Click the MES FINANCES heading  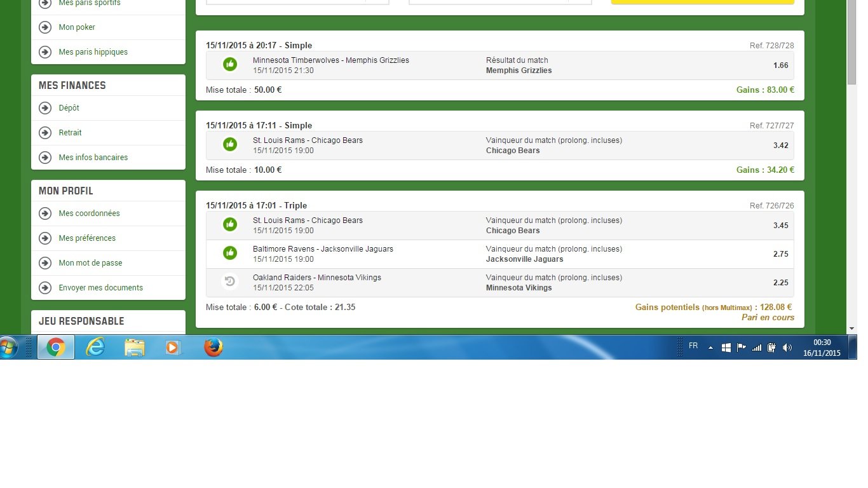72,86
